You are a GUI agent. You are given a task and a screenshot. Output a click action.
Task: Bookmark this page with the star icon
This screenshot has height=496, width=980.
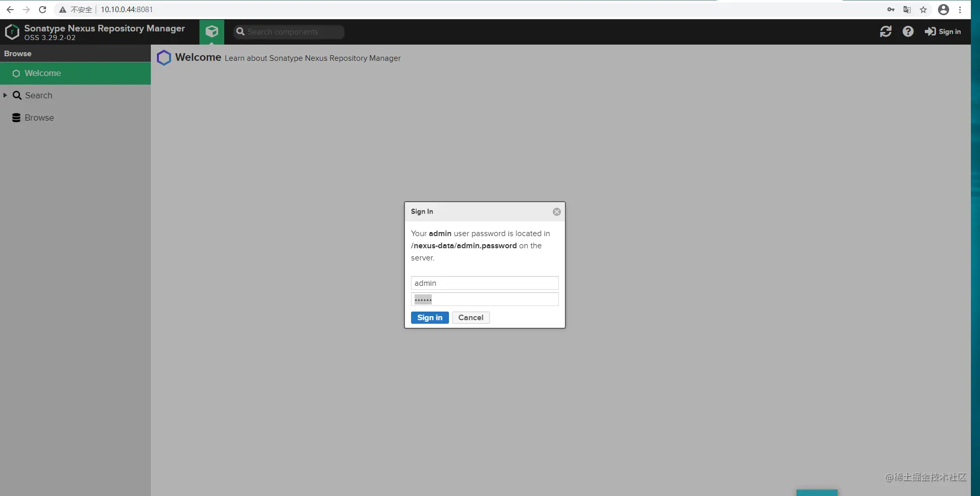[x=923, y=10]
